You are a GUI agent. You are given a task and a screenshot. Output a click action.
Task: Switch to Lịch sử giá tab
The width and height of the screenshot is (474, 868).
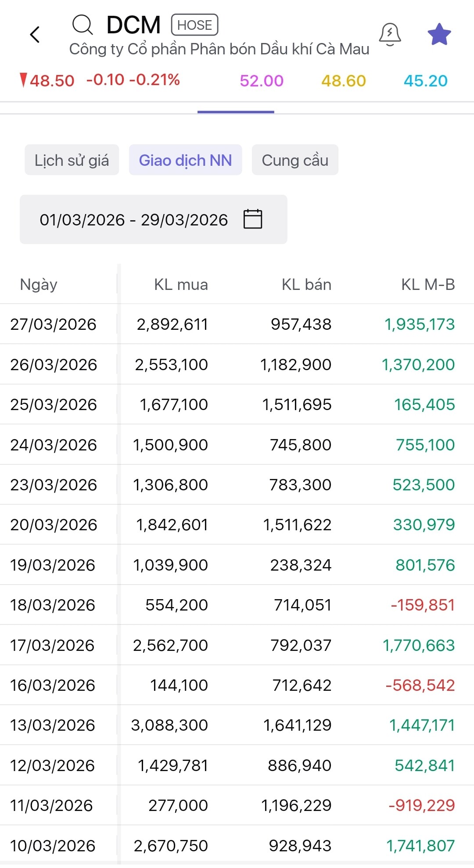pyautogui.click(x=72, y=160)
